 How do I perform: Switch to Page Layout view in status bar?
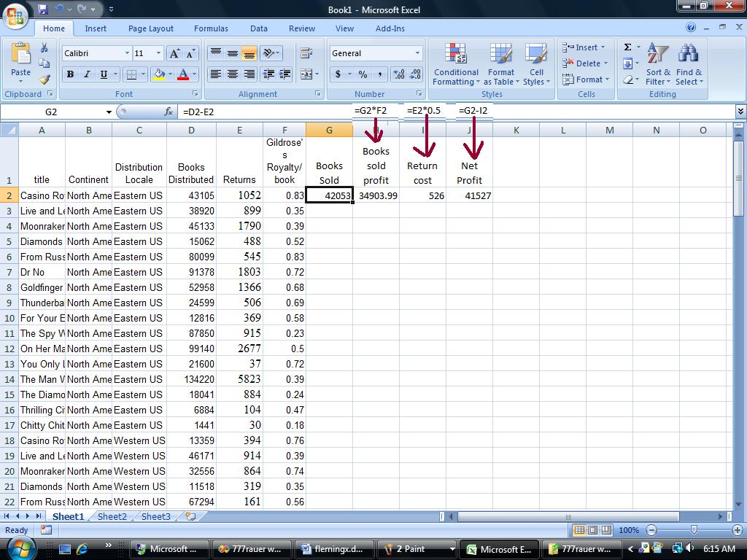point(592,530)
